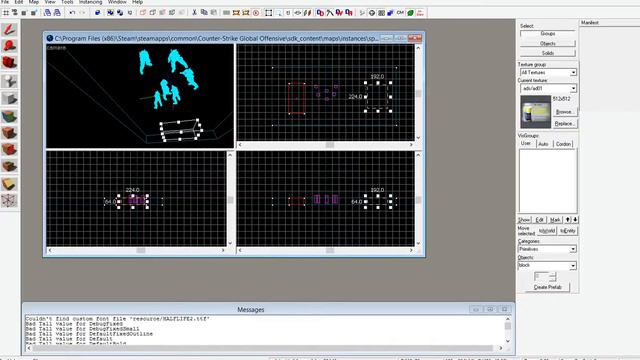Click the Undo arrow icon

[72, 13]
